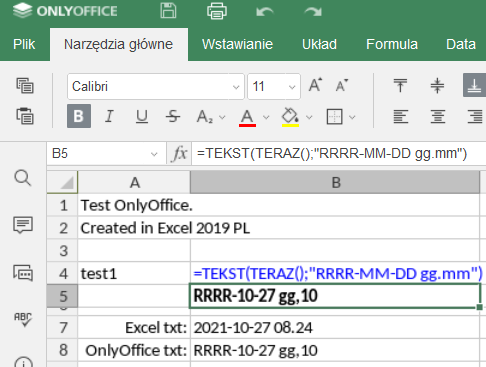The image size is (486, 367).
Task: Open the borders dropdown arrow
Action: tap(352, 117)
